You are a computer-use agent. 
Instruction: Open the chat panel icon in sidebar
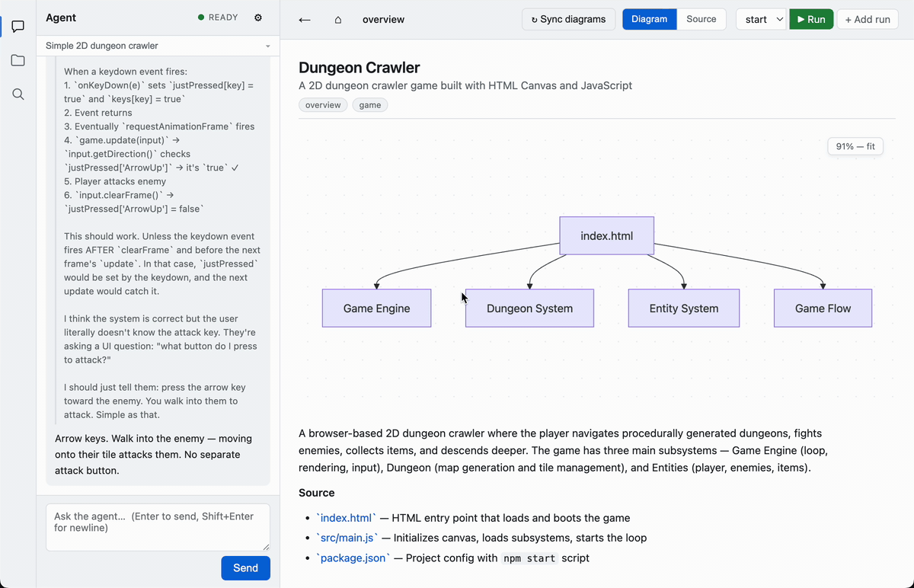point(18,27)
